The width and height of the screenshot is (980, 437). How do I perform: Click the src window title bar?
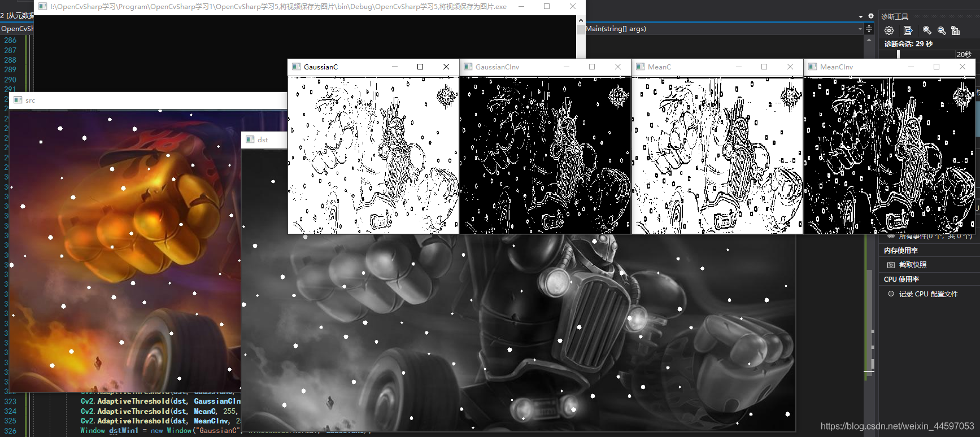tap(149, 100)
